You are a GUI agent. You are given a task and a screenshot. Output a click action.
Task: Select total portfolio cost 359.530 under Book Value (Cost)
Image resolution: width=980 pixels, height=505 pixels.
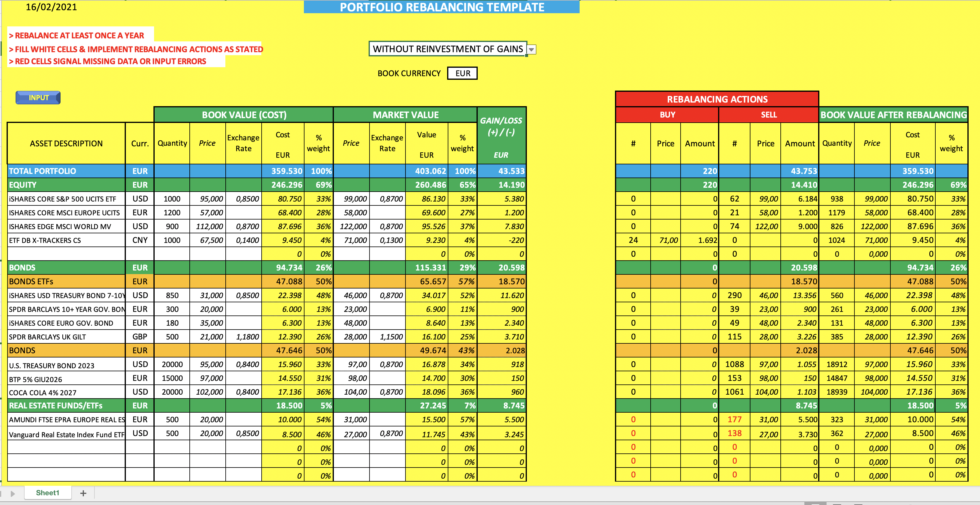[283, 171]
